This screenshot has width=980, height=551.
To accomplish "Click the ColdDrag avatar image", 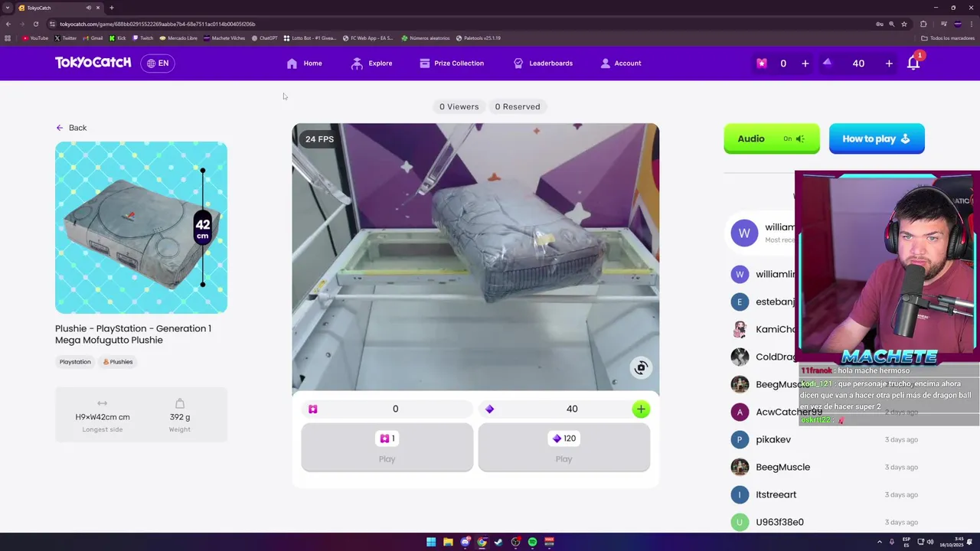I will coord(740,357).
